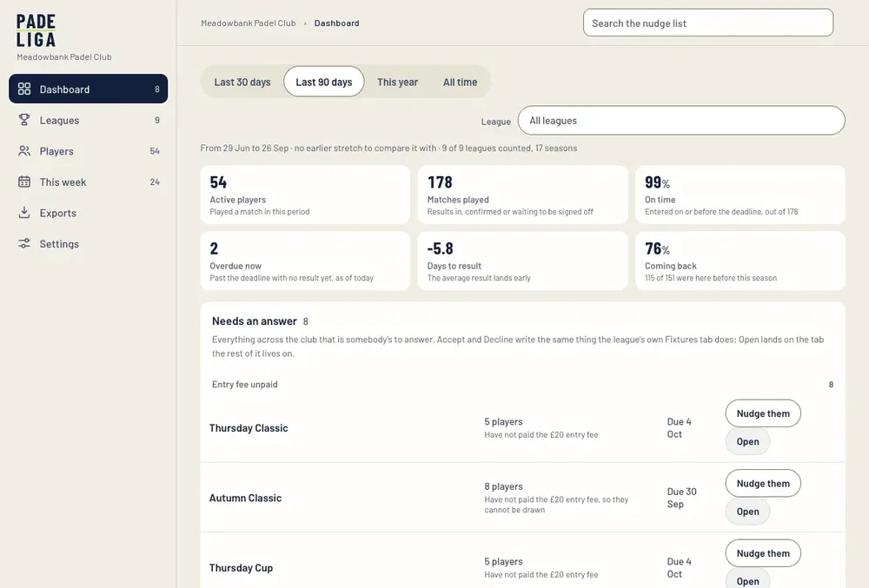Click the Needs an answer heading
Viewport: 869px width, 588px height.
[x=255, y=321]
